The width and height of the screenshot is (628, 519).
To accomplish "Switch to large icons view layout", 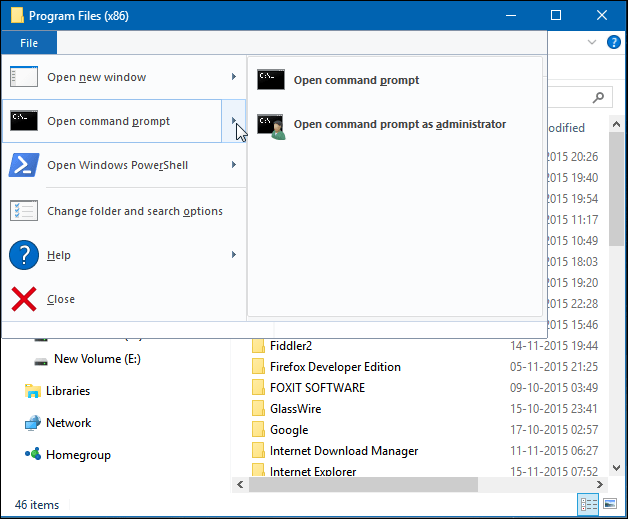I will [x=610, y=504].
